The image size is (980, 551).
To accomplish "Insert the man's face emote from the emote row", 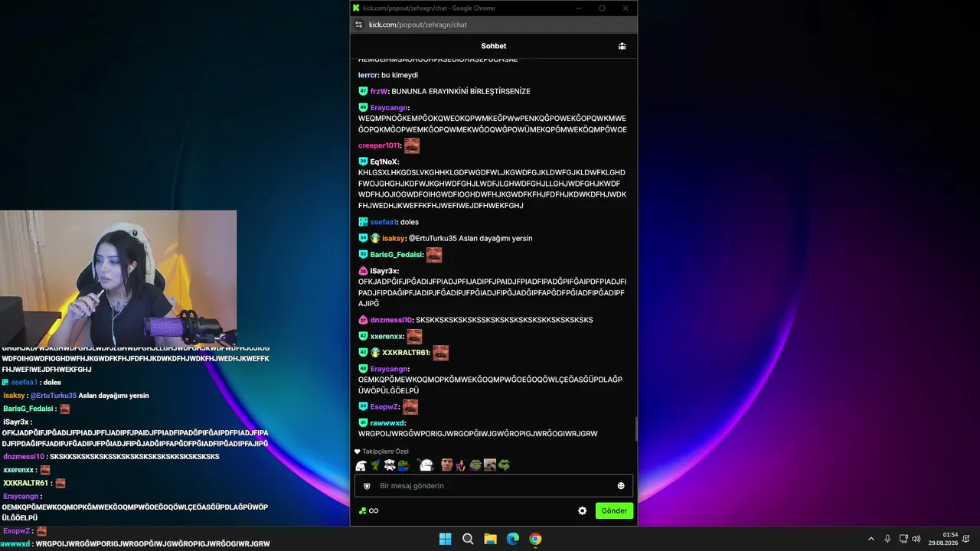I will click(446, 465).
